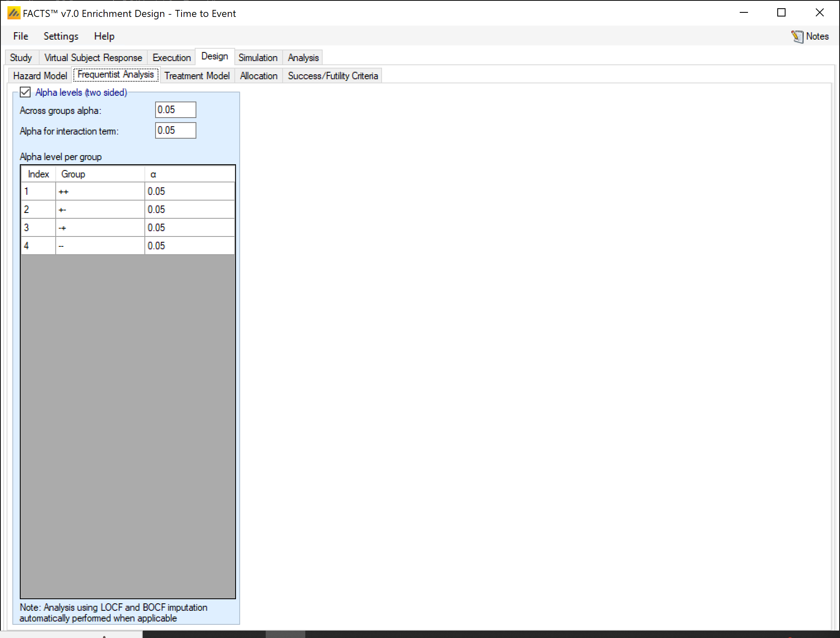This screenshot has width=840, height=638.
Task: Maximize the FACTS window
Action: click(x=781, y=13)
